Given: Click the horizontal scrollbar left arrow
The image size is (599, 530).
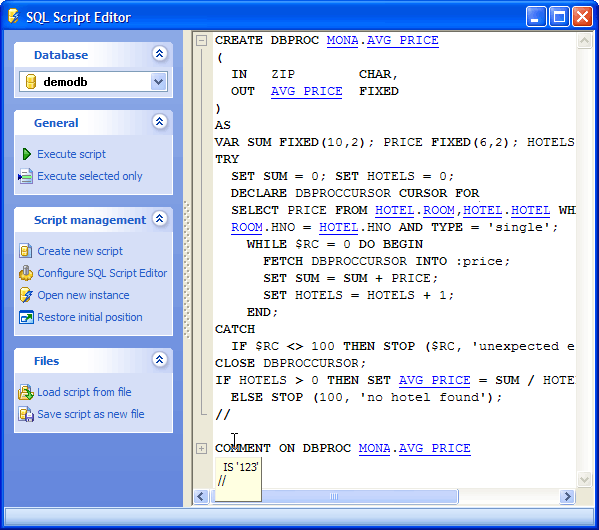Looking at the screenshot, I should pyautogui.click(x=201, y=497).
